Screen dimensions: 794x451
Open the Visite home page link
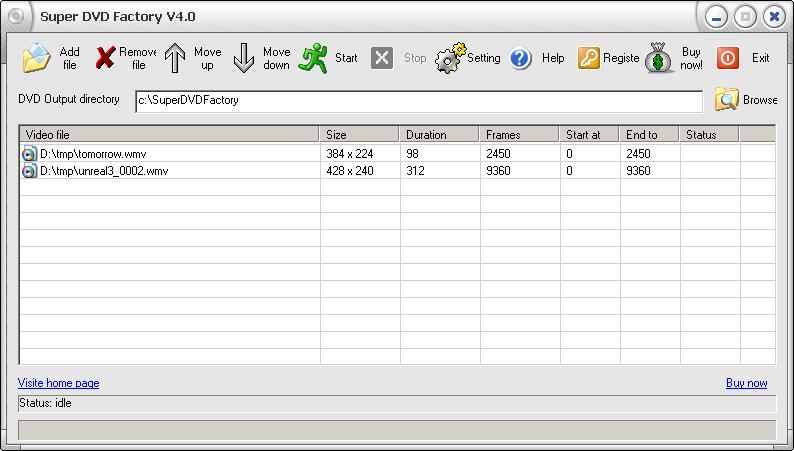[x=59, y=383]
